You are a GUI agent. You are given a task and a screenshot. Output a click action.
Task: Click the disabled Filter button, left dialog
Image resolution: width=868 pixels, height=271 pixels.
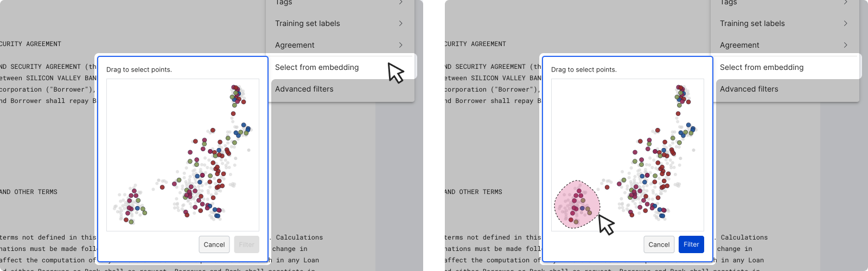[x=247, y=244]
